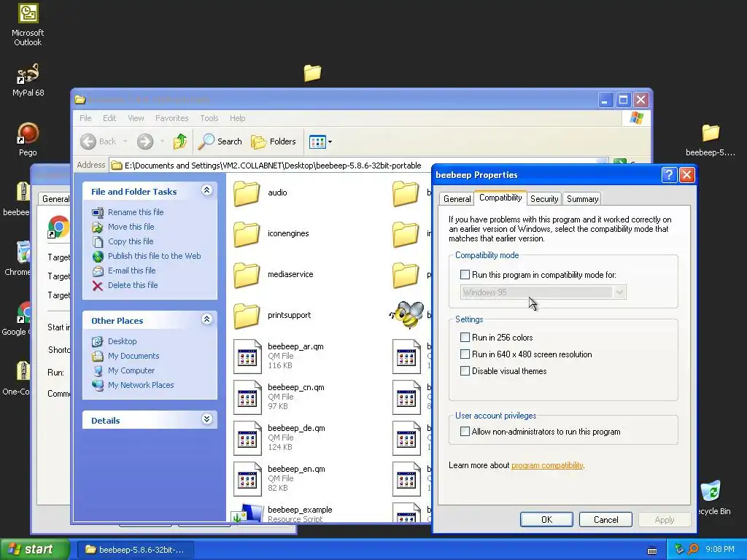
Task: Click OK in beebeep Properties
Action: tap(546, 519)
